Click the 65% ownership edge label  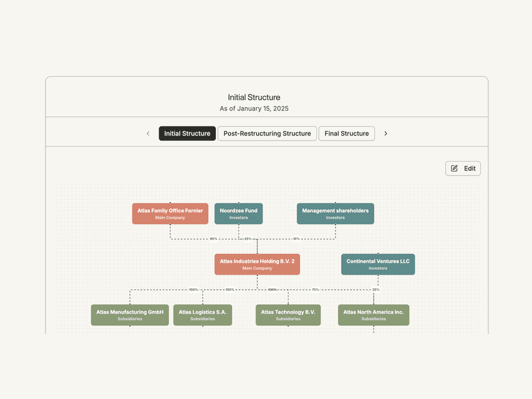click(x=213, y=239)
